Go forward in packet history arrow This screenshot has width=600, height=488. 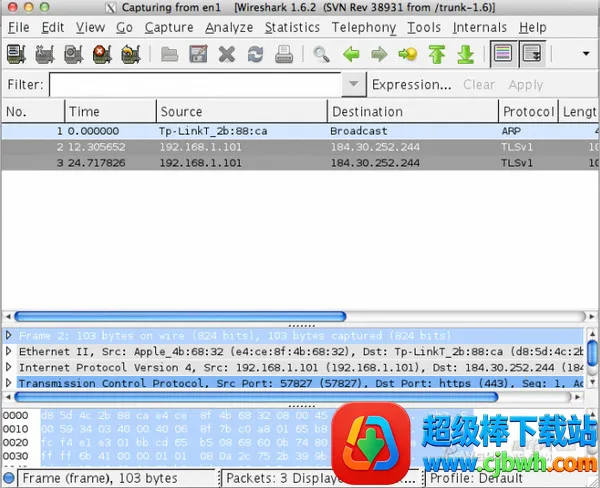tap(379, 54)
